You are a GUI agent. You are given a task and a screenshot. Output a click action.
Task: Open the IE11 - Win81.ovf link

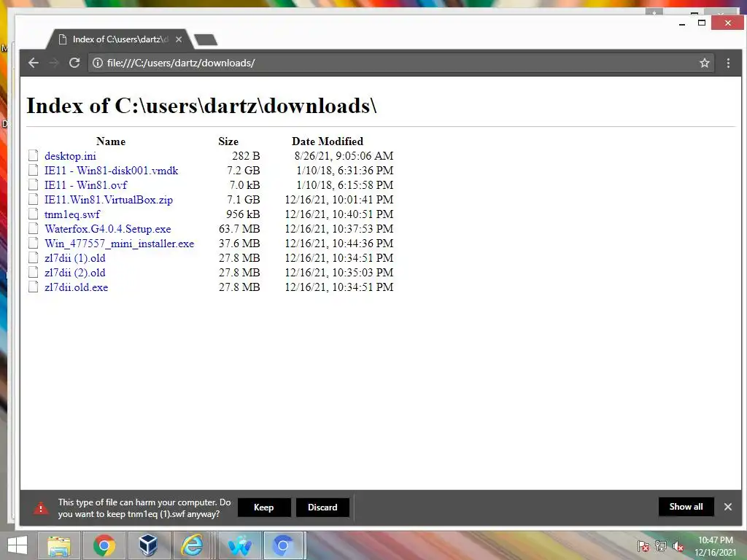[86, 185]
